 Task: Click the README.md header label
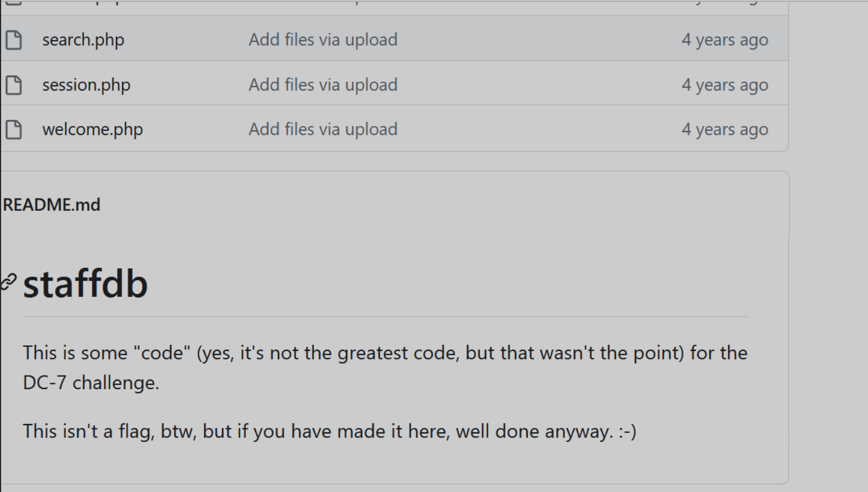[52, 205]
